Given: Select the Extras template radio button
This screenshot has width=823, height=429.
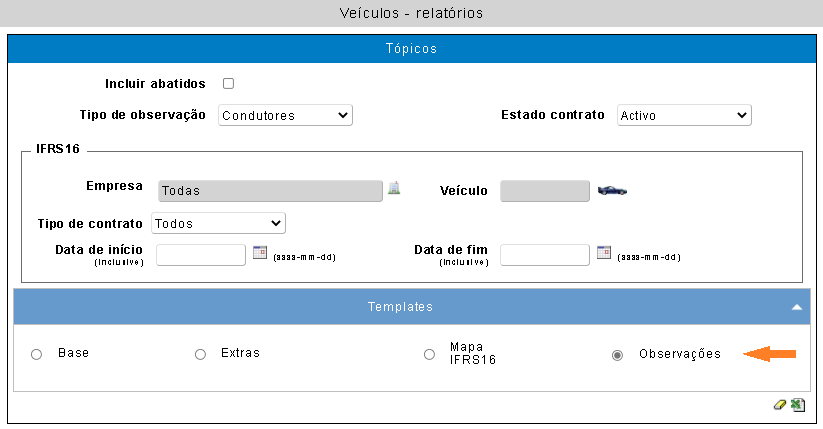Looking at the screenshot, I should 201,354.
